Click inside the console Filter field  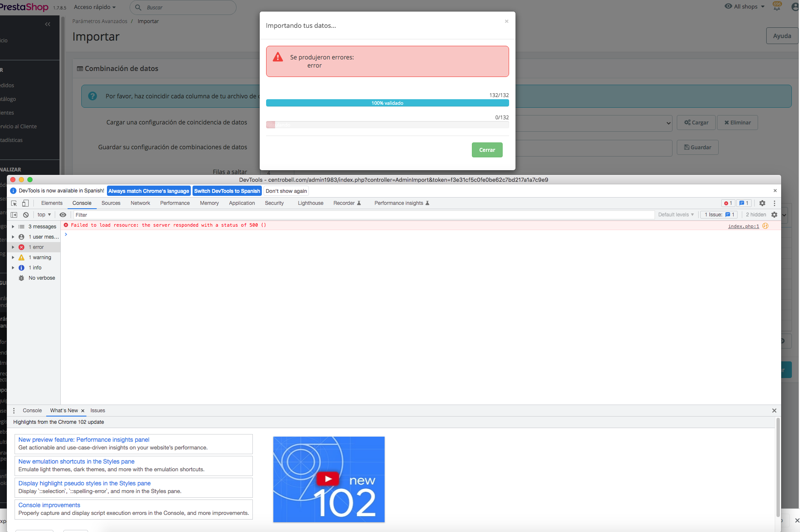171,215
